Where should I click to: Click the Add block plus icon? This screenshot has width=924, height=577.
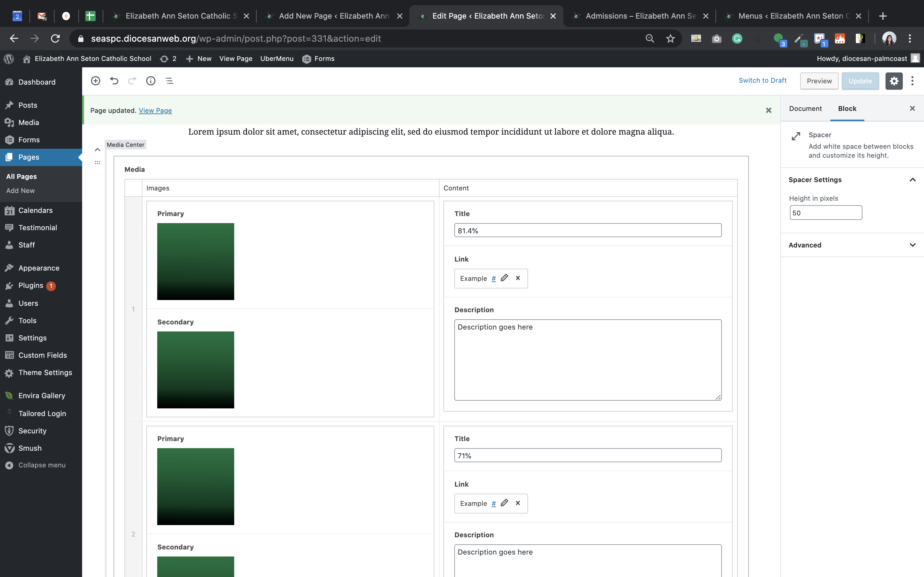(x=96, y=81)
